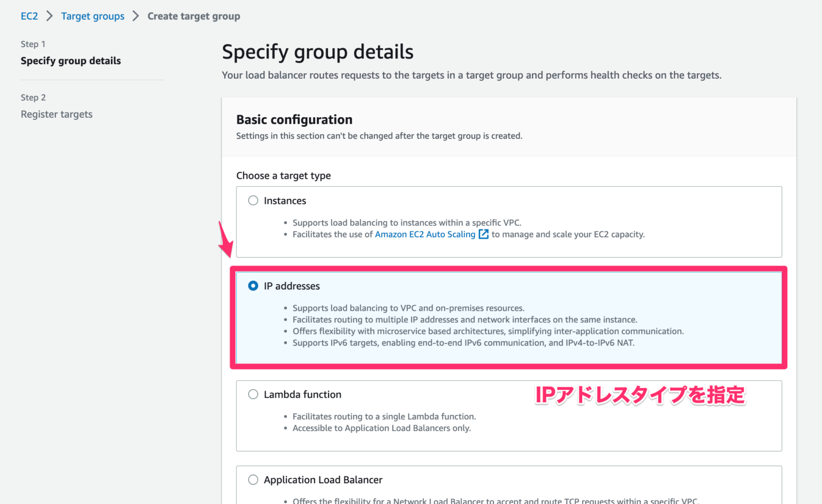Go to Step 1 Specify group details
This screenshot has width=822, height=504.
(x=71, y=60)
